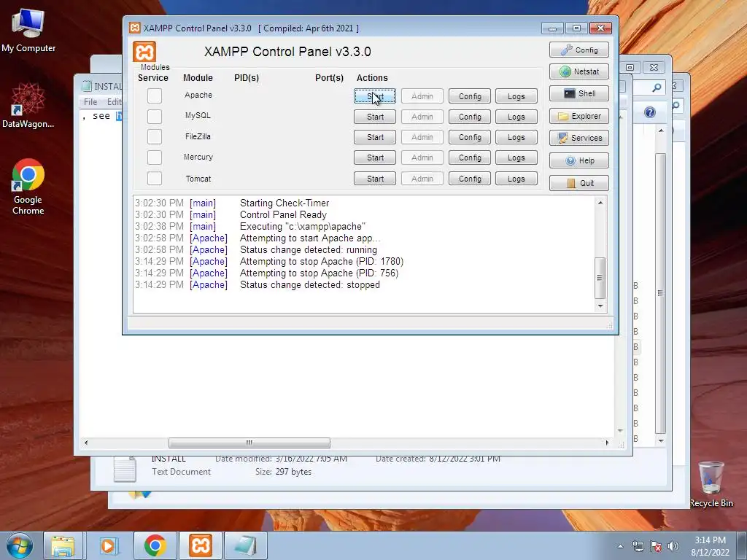Start the Mercury module
The height and width of the screenshot is (560, 747).
(375, 157)
